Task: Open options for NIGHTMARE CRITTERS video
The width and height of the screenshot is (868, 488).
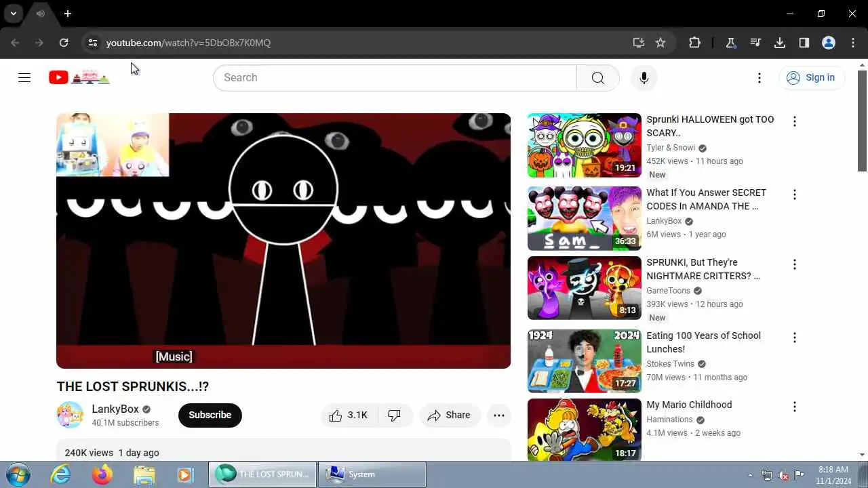Action: [x=795, y=264]
